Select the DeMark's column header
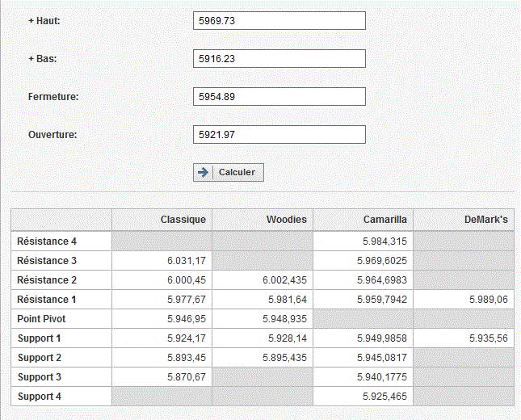Image resolution: width=521 pixels, height=420 pixels. pos(485,220)
